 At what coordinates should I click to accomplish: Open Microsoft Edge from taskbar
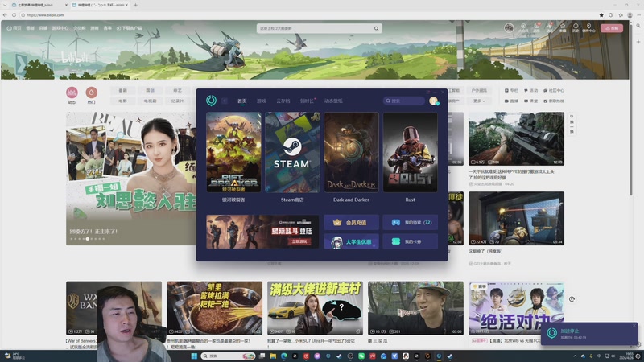[284, 356]
